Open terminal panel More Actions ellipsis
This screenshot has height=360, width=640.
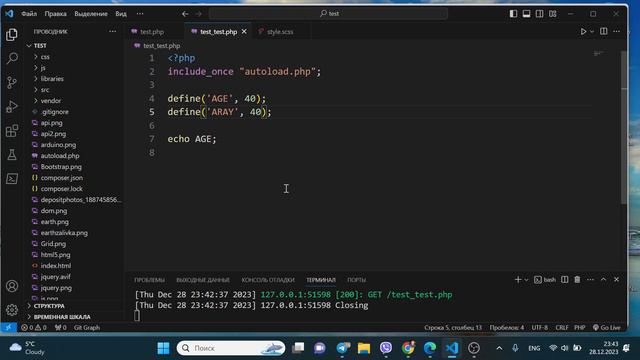(590, 280)
